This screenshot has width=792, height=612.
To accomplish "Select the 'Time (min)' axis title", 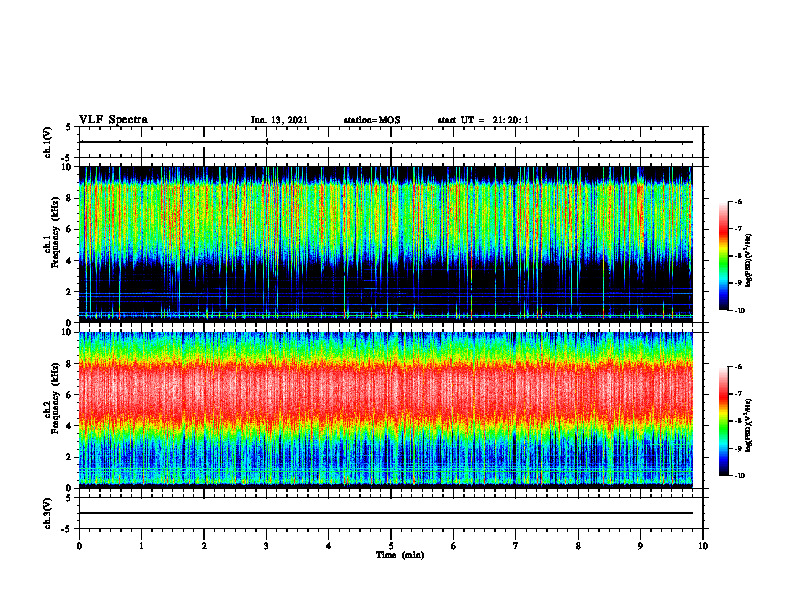I will point(400,555).
